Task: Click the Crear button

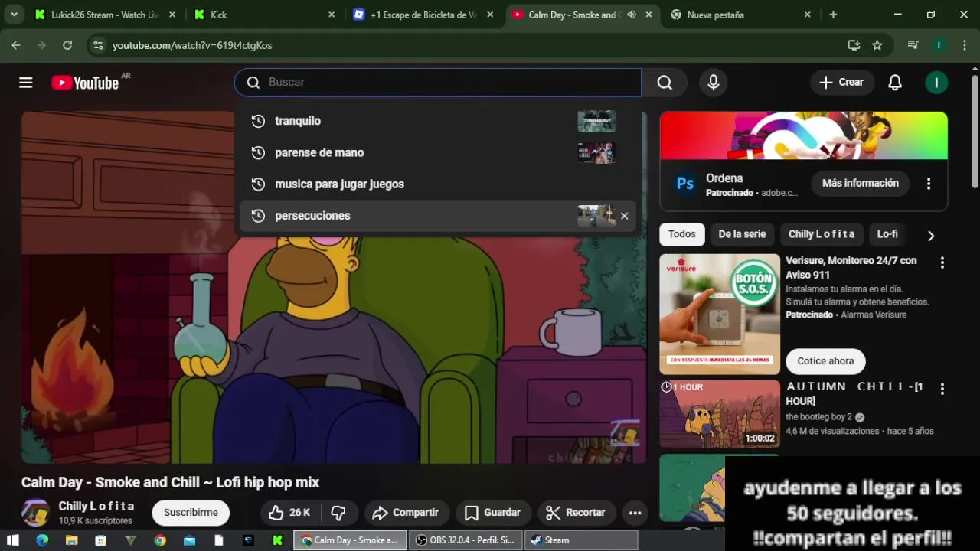Action: [x=842, y=83]
